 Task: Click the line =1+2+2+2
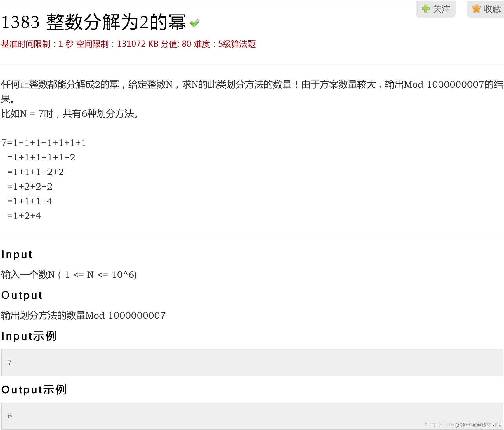[x=29, y=187]
